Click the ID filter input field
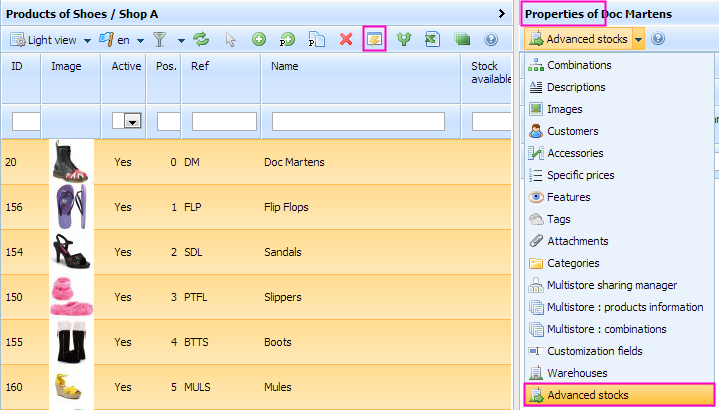 [26, 122]
